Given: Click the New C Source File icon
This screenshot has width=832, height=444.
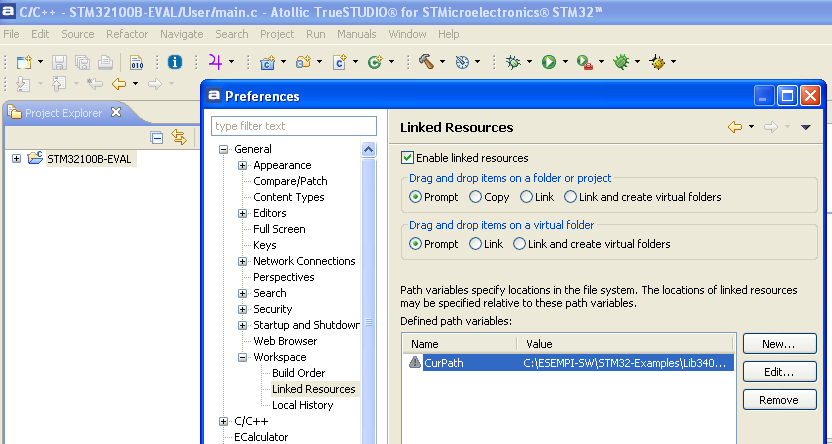Looking at the screenshot, I should click(339, 62).
